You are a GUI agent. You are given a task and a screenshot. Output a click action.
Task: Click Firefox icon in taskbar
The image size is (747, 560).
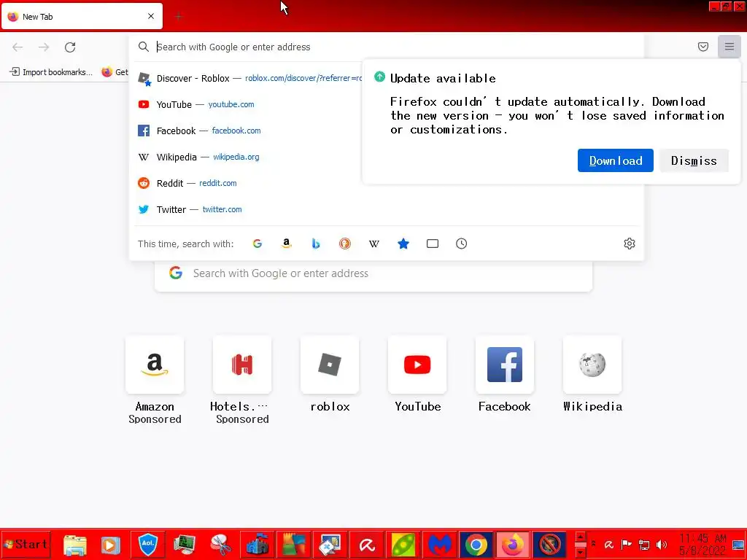[512, 545]
